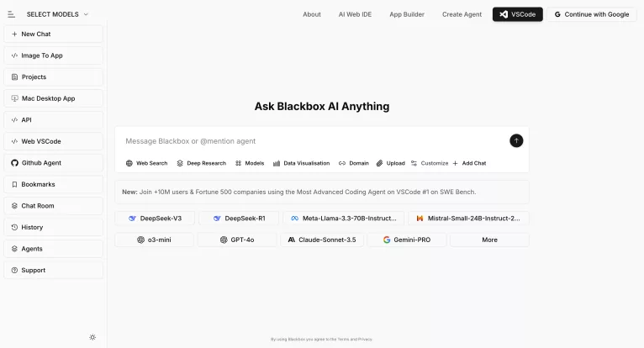644x348 pixels.
Task: Open Web VSCode sidebar item
Action: (x=54, y=141)
